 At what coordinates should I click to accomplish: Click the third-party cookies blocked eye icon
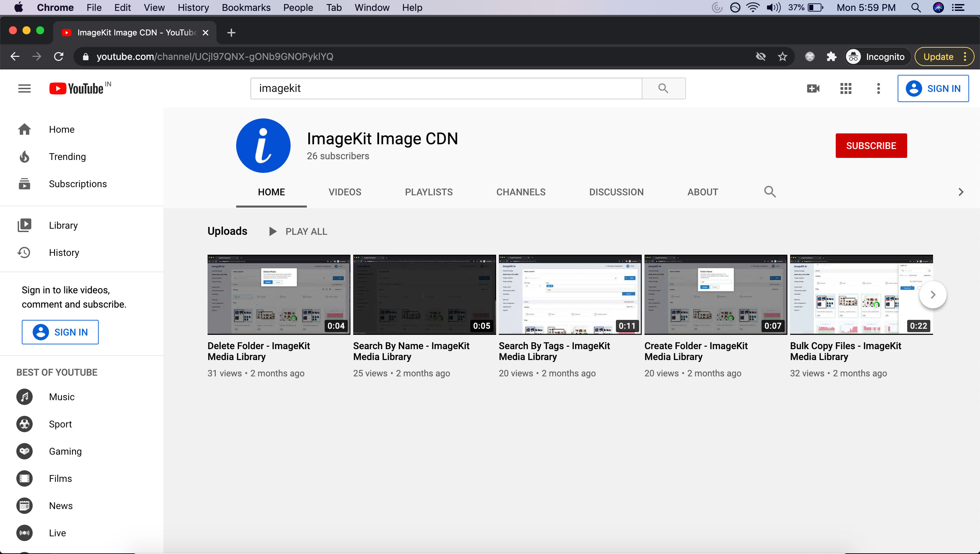pyautogui.click(x=761, y=57)
